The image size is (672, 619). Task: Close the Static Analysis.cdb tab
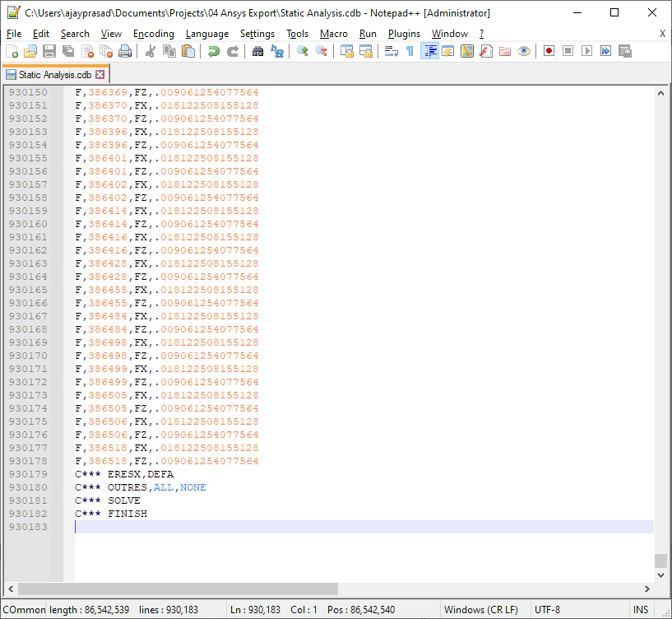click(x=101, y=73)
